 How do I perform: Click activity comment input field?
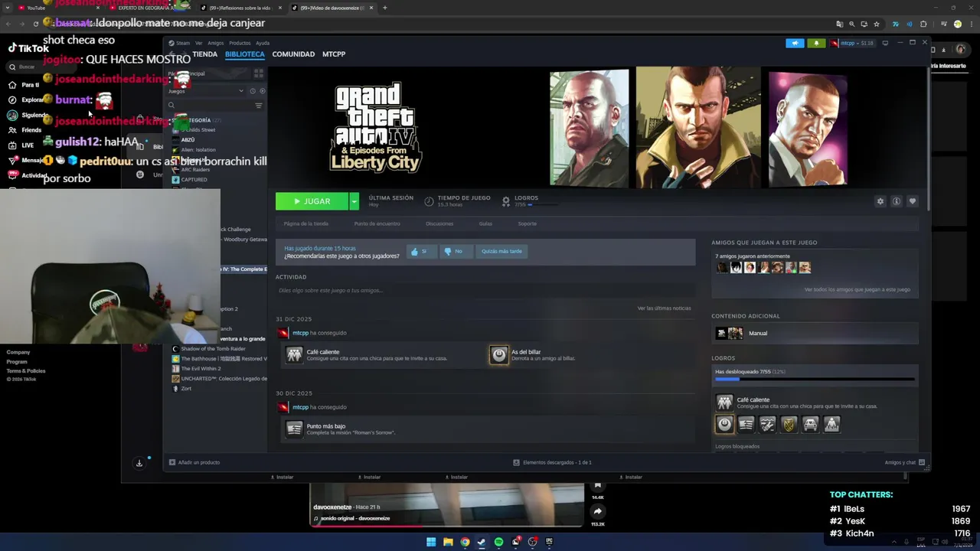[x=485, y=291]
